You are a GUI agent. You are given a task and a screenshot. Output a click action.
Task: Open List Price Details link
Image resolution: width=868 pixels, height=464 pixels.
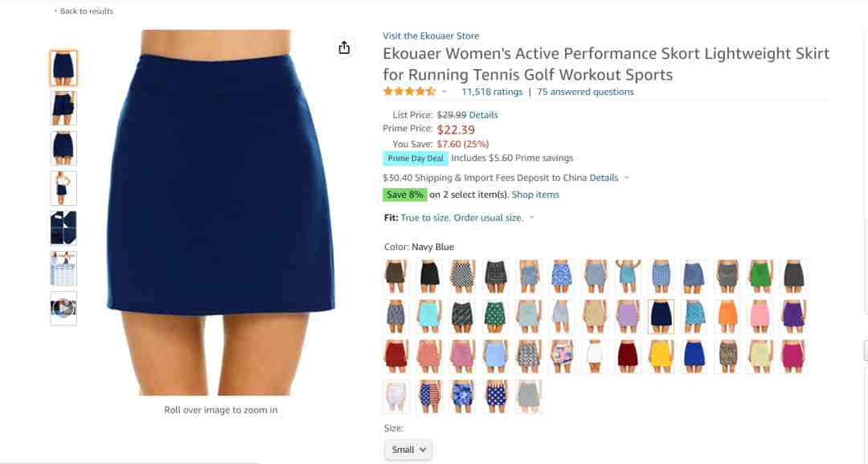click(483, 115)
